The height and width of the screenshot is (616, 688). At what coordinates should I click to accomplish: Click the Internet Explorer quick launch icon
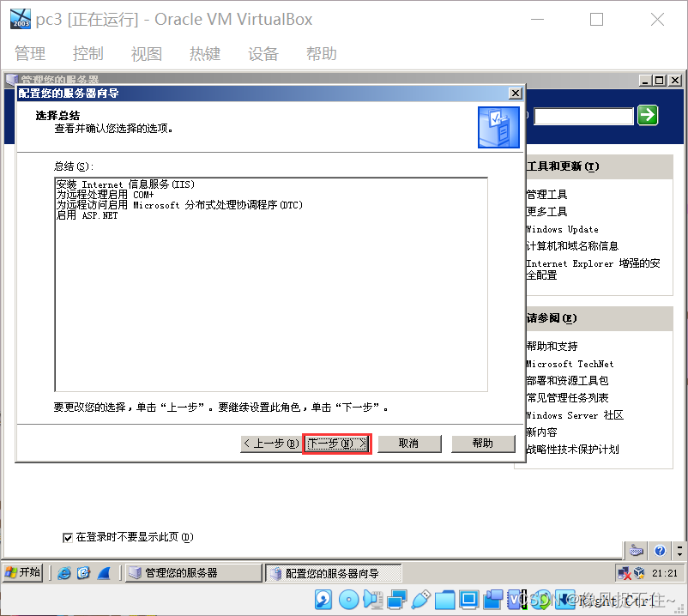tap(64, 573)
